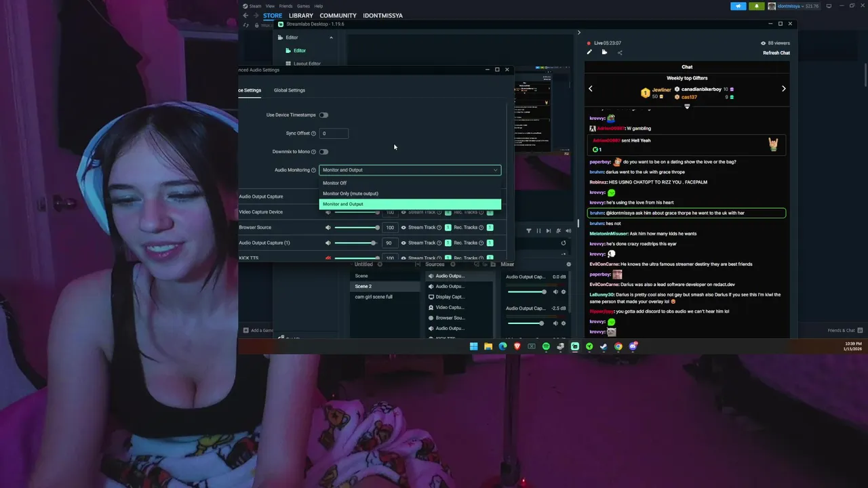Open the Steam Games menu
The width and height of the screenshot is (868, 488).
click(x=303, y=6)
